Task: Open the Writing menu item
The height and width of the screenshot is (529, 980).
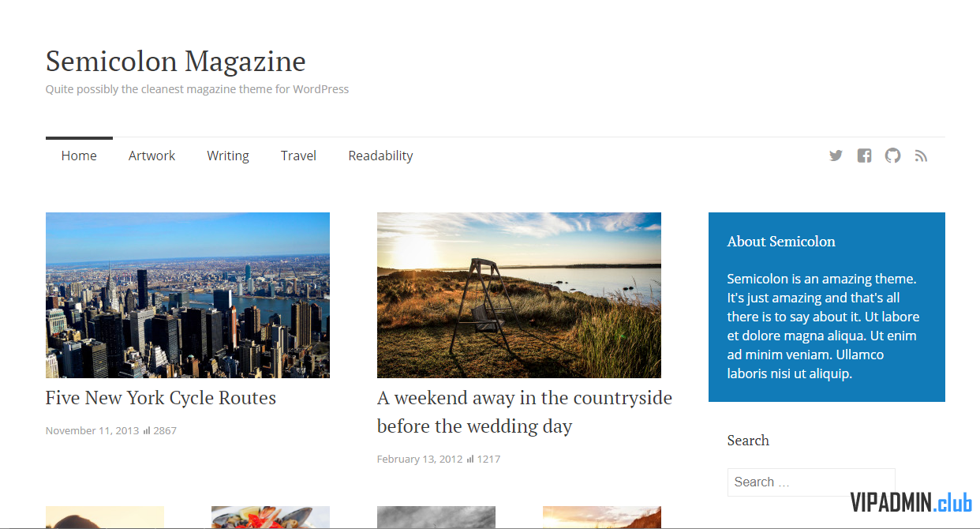Action: coord(228,156)
